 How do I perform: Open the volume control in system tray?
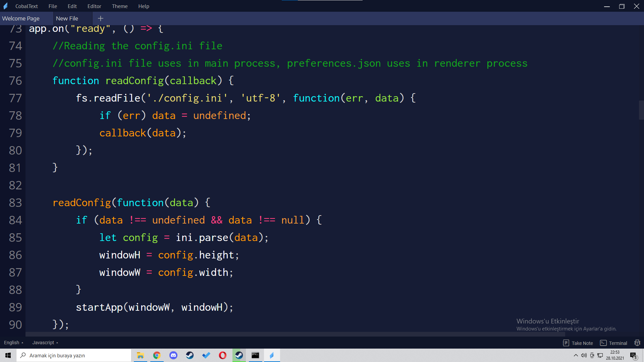pos(584,355)
